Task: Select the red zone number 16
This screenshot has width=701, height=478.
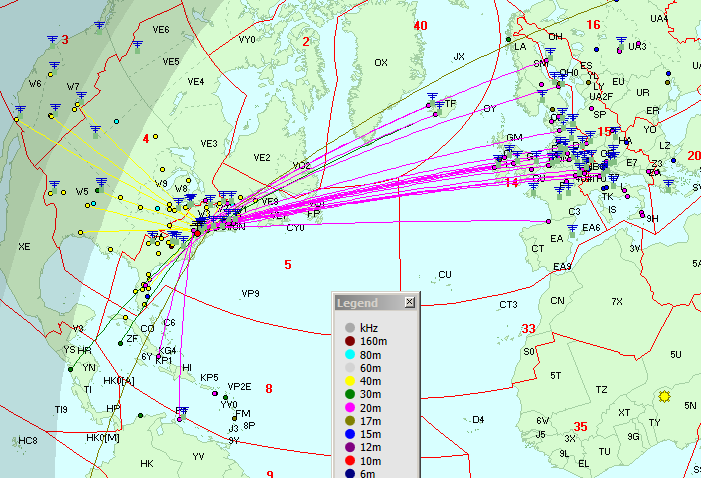Action: point(593,25)
